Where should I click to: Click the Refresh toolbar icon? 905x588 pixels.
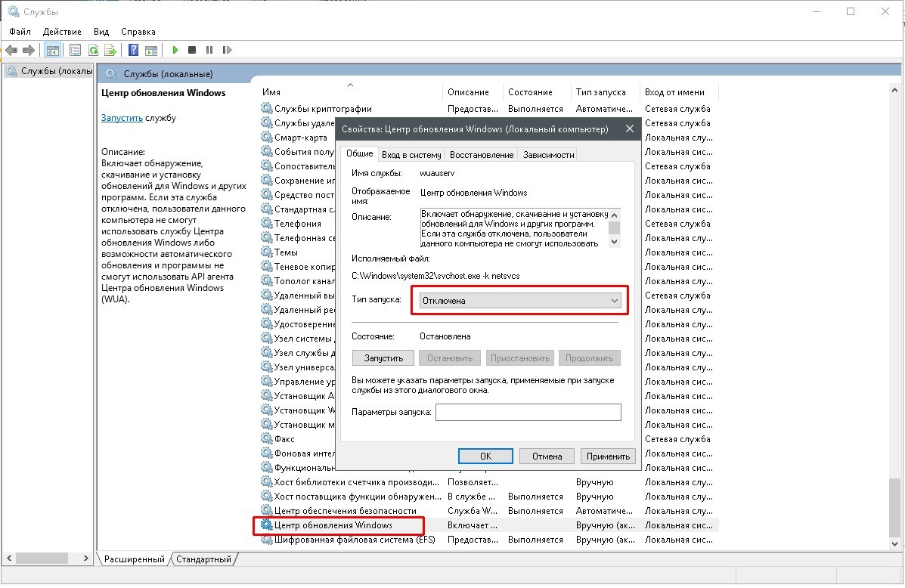pos(93,50)
